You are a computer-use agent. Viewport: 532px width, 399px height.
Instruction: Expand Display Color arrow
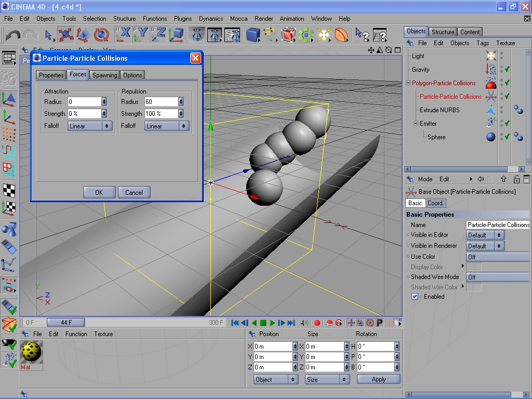pyautogui.click(x=463, y=265)
